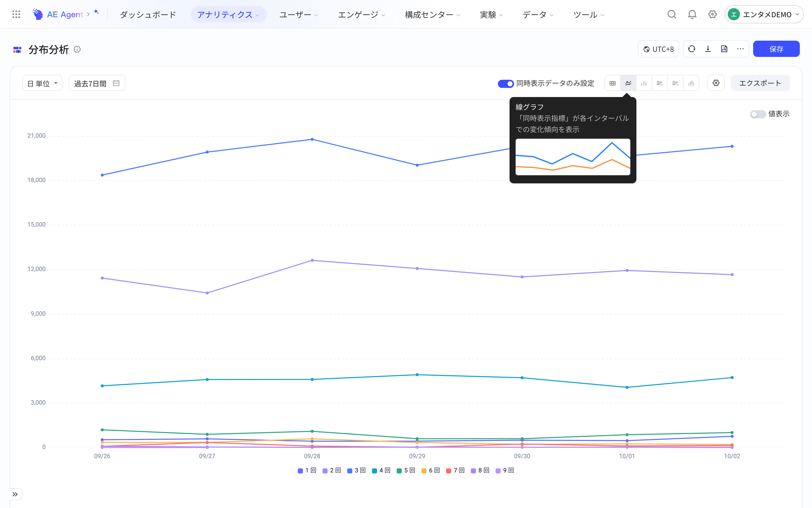This screenshot has height=508, width=812.
Task: Open the ツール menu
Action: pos(588,14)
